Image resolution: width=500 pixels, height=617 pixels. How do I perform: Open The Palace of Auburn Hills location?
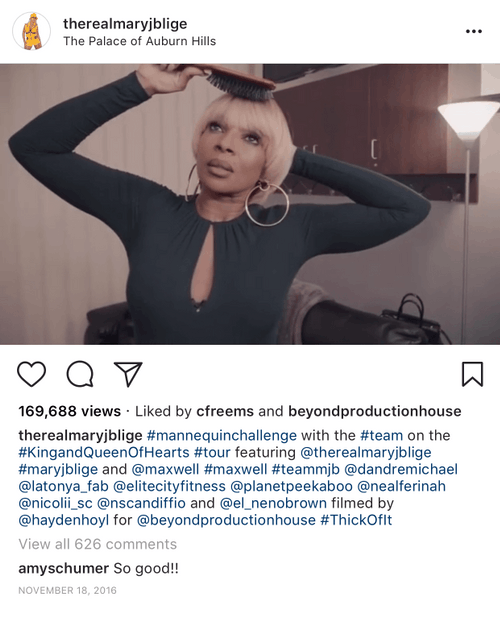[140, 41]
